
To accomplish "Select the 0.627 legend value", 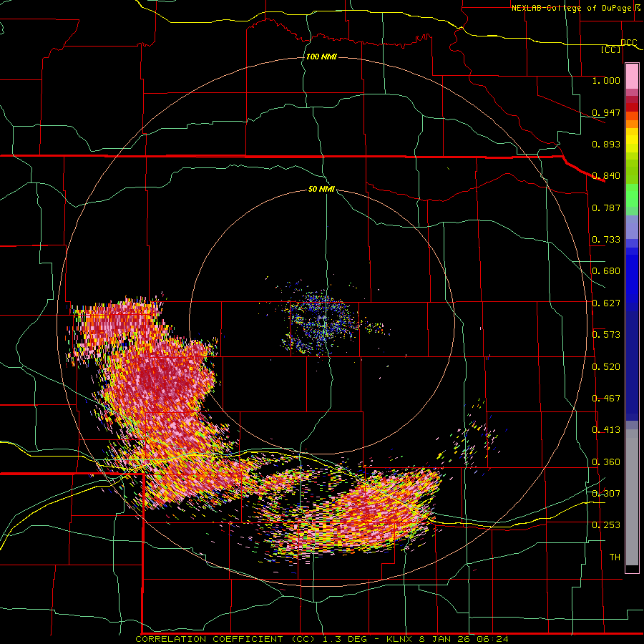I will [606, 303].
